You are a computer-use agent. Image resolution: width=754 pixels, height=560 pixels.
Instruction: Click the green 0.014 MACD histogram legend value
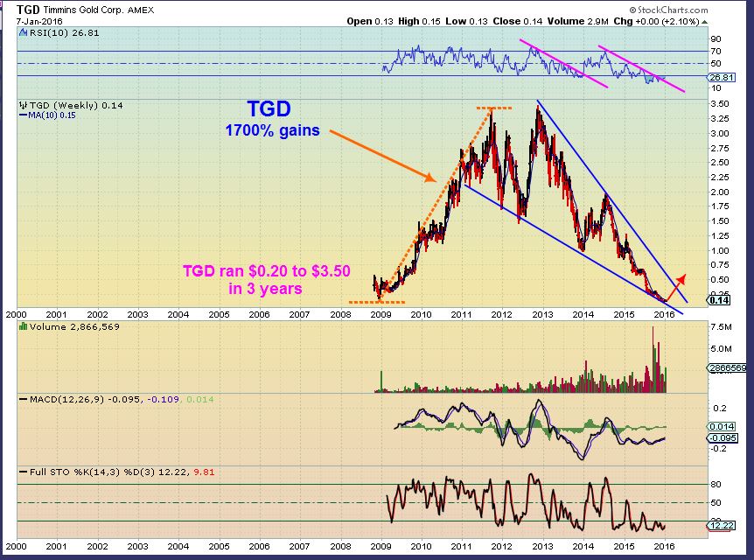click(200, 399)
